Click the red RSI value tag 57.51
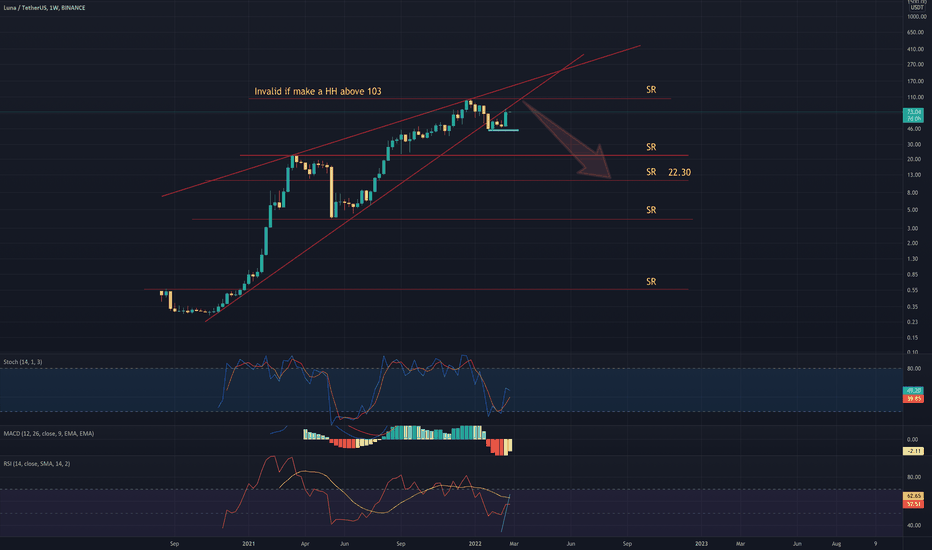This screenshot has width=932, height=550. click(913, 504)
